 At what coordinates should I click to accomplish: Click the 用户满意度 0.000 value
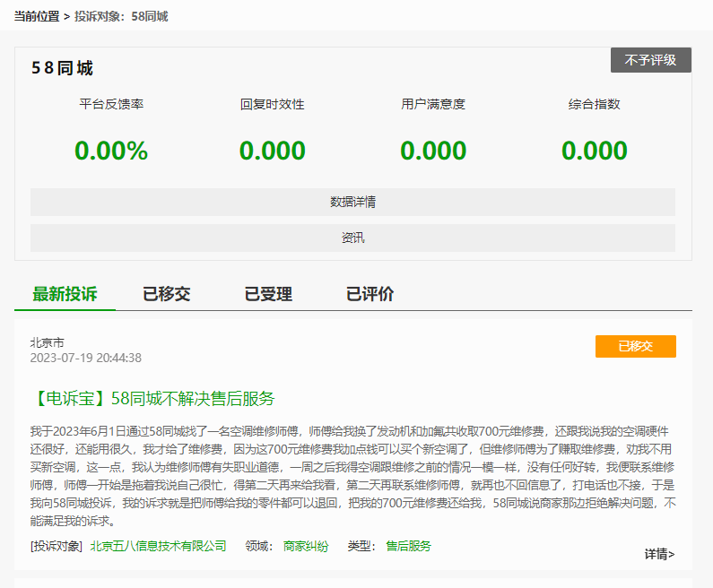coord(433,151)
